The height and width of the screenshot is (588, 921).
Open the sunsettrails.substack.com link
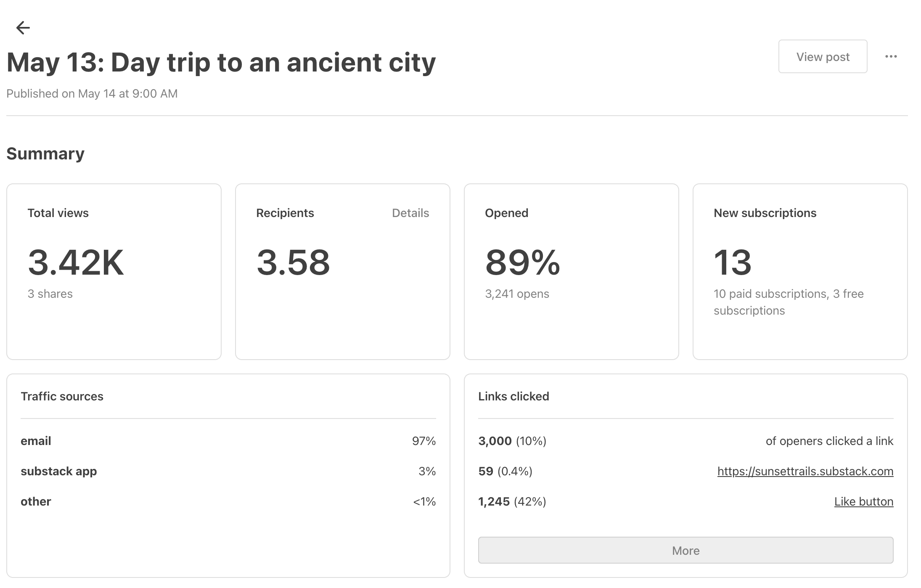(x=805, y=471)
